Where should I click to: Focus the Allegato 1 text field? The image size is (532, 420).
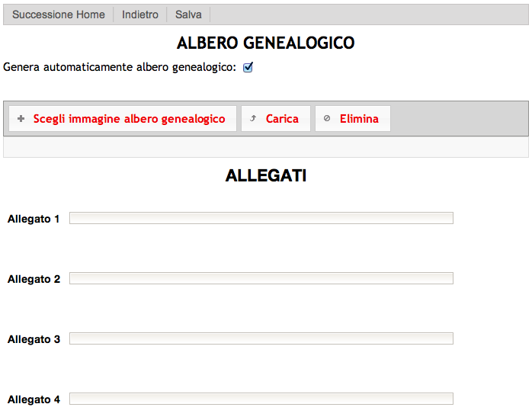point(261,219)
